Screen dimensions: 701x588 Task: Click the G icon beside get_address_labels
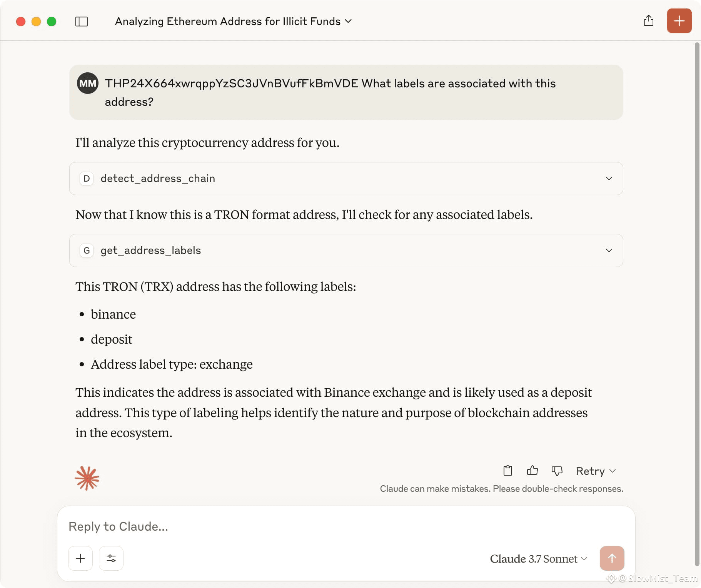click(x=87, y=251)
